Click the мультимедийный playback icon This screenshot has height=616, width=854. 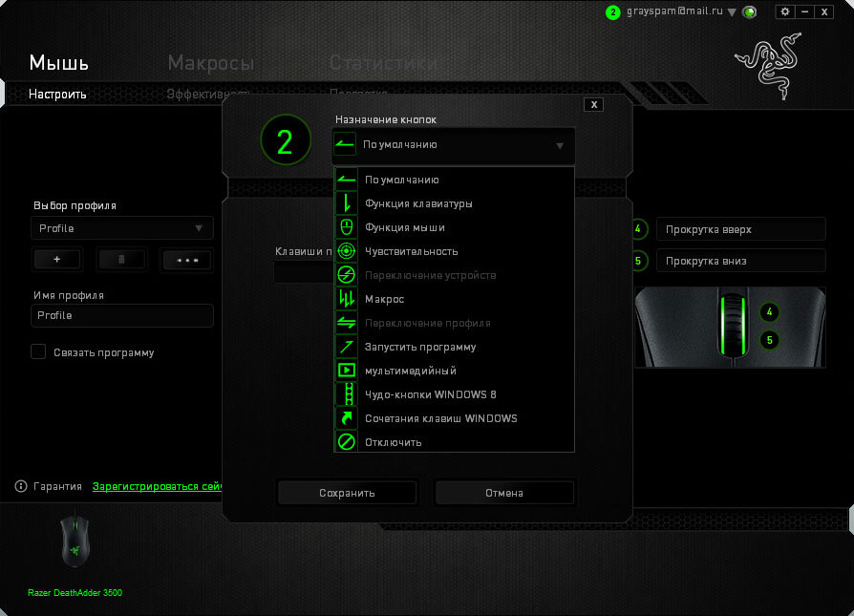click(346, 370)
